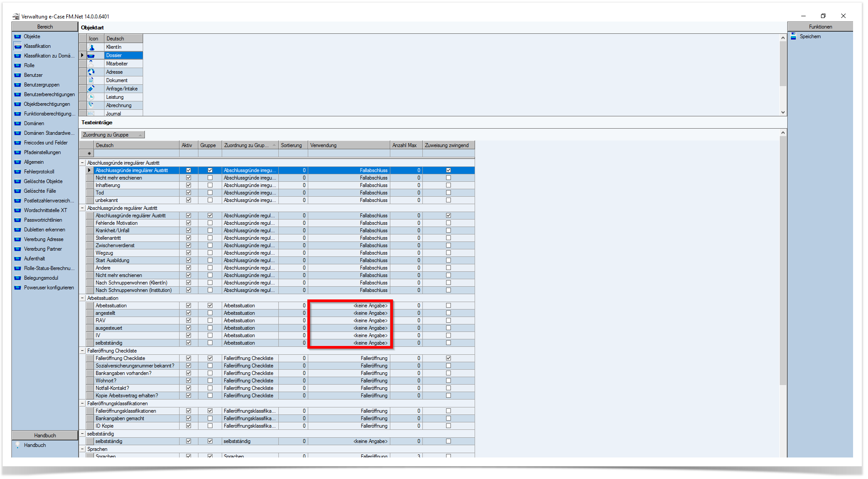Image resolution: width=868 pixels, height=479 pixels.
Task: Click the Belegungsmodul sidebar icon
Action: [18, 278]
